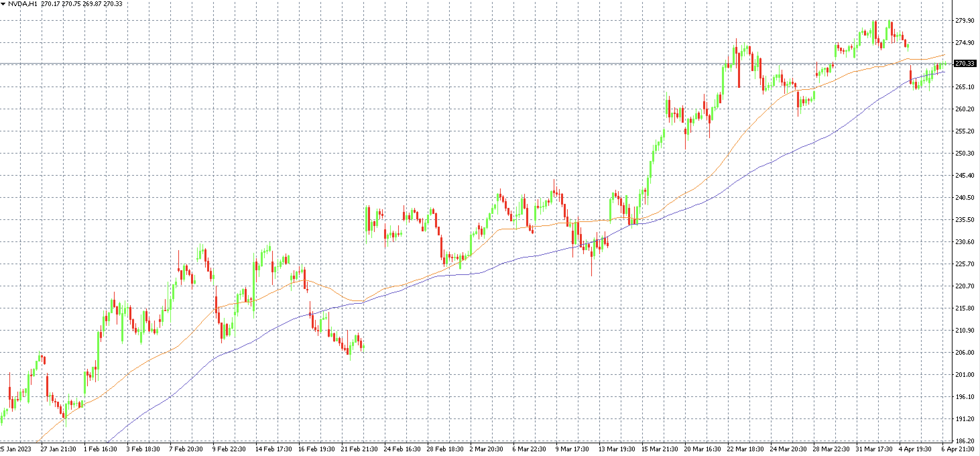
Task: Select the 196.10 price axis label
Action: [965, 397]
